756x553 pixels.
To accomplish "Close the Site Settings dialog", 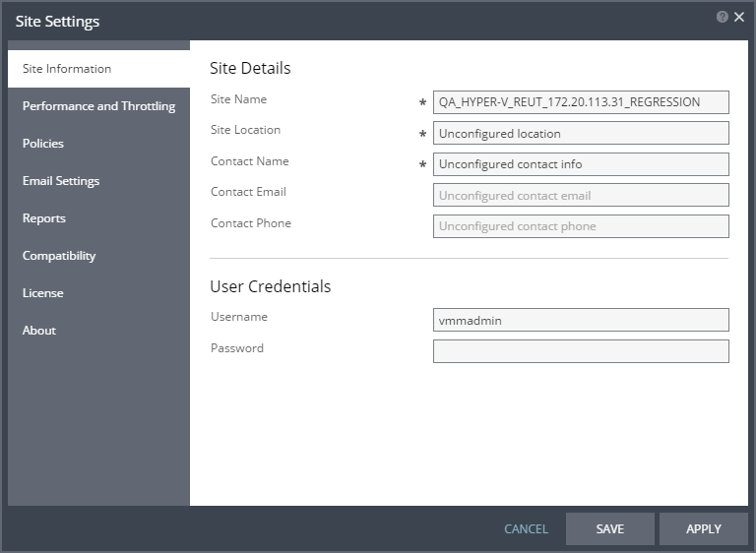I will point(738,18).
